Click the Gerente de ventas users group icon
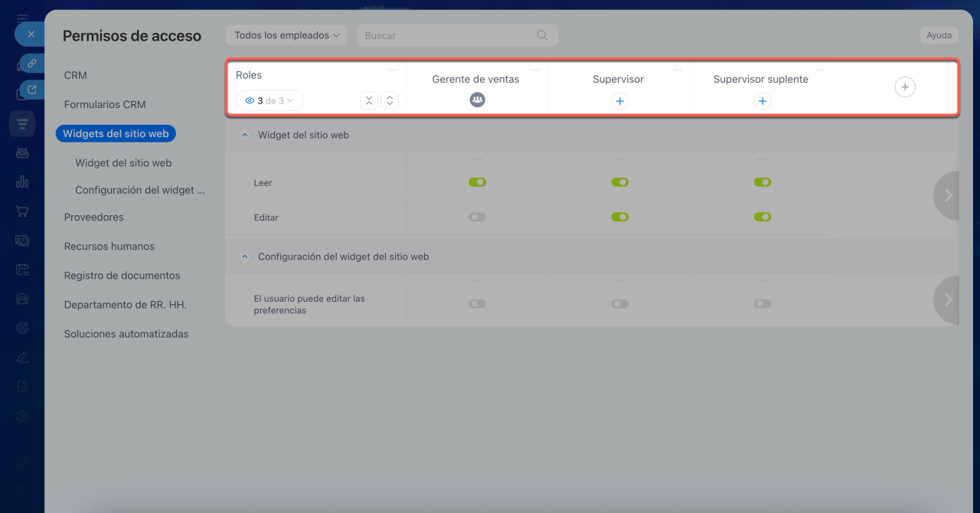 [477, 100]
